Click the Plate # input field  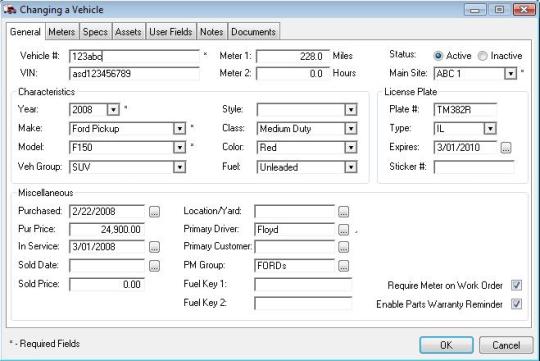tap(465, 110)
